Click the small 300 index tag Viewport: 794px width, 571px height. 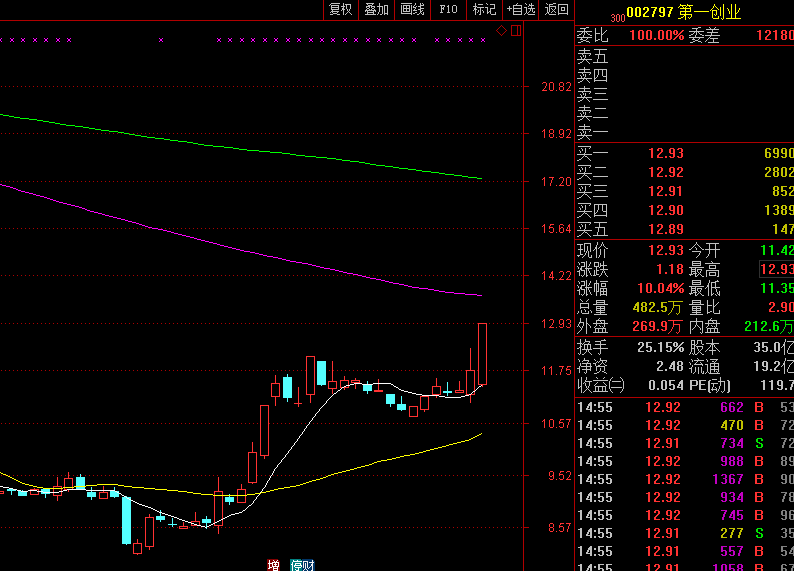[618, 18]
